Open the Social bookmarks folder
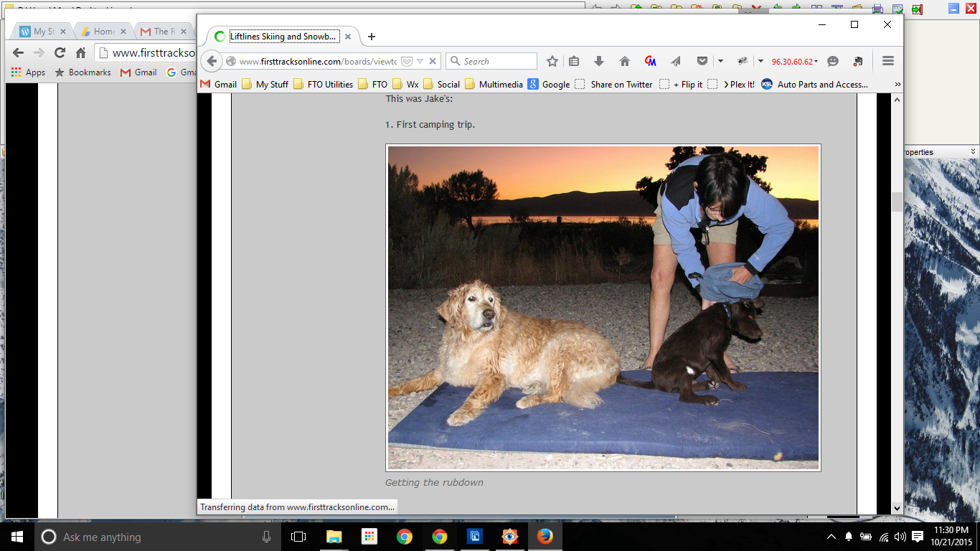Image resolution: width=980 pixels, height=551 pixels. click(x=441, y=84)
